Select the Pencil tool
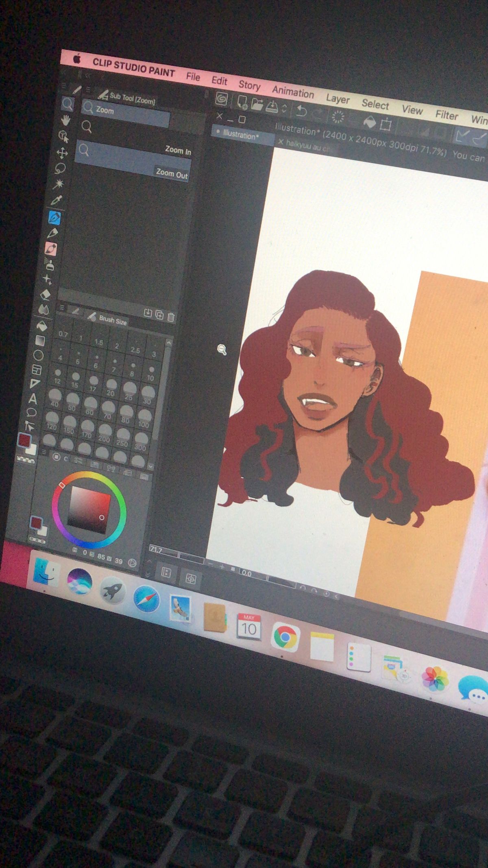This screenshot has height=868, width=488. (x=53, y=233)
